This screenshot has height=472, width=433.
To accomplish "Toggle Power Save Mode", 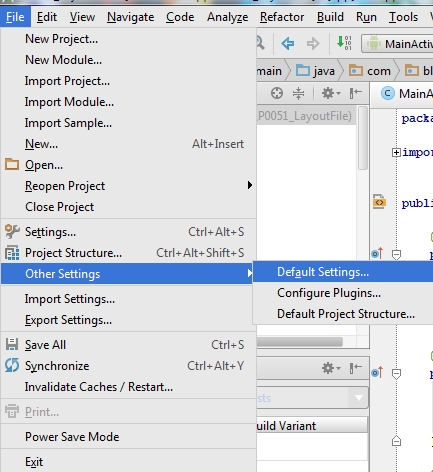I will click(x=128, y=437).
